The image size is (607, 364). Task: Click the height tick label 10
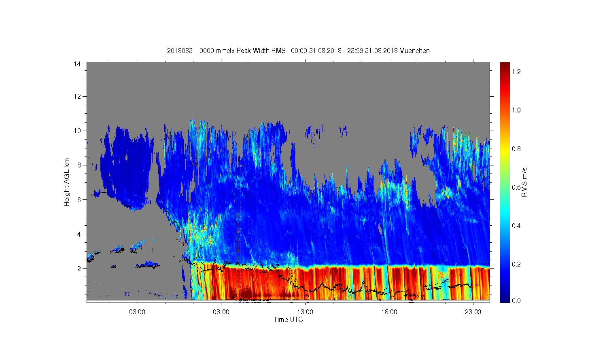[x=77, y=131]
